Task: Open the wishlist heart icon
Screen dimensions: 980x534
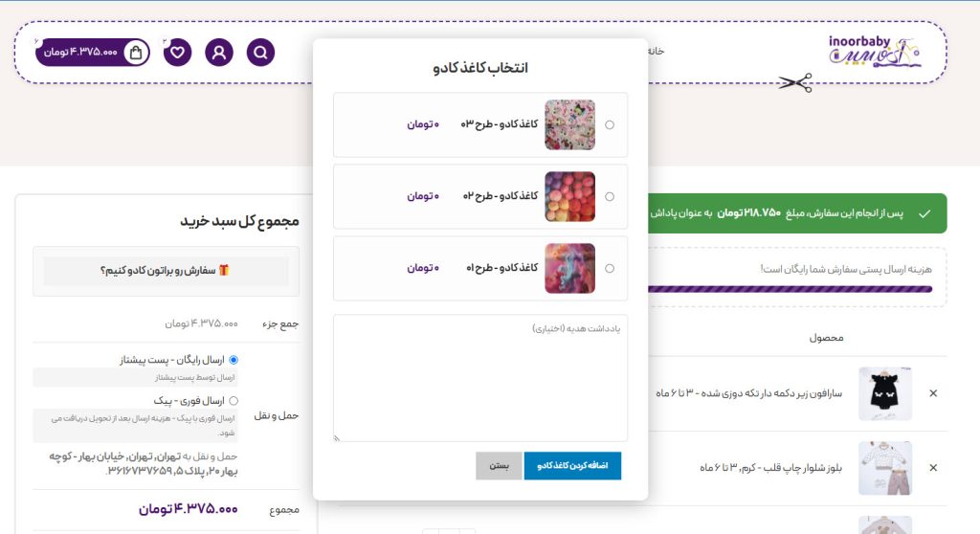Action: coord(178,52)
